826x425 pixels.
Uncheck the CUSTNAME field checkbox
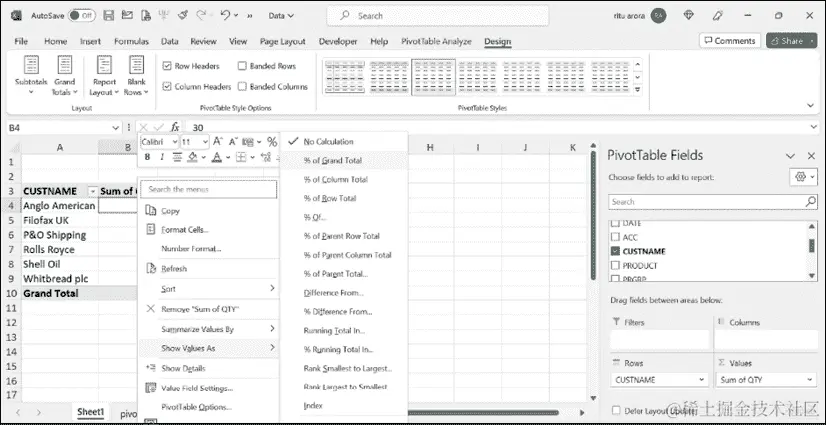[x=615, y=251]
